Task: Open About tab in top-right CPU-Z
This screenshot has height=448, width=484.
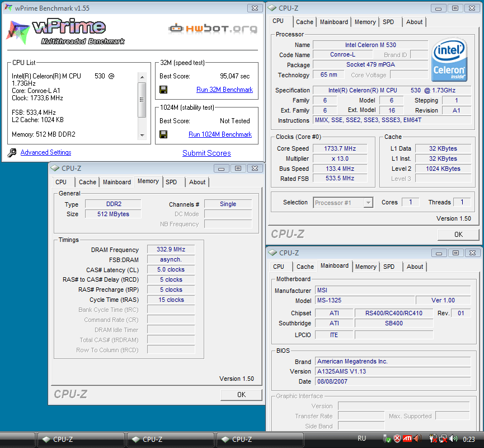Action: click(414, 22)
